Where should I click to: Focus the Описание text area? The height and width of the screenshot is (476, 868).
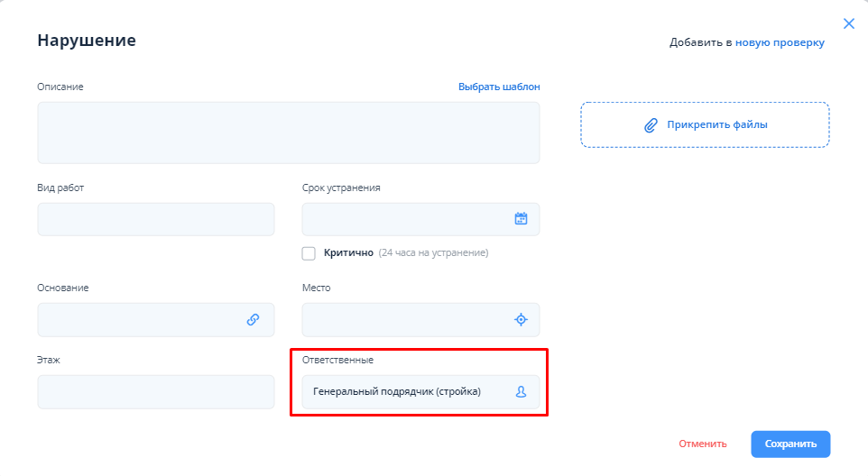click(x=288, y=133)
